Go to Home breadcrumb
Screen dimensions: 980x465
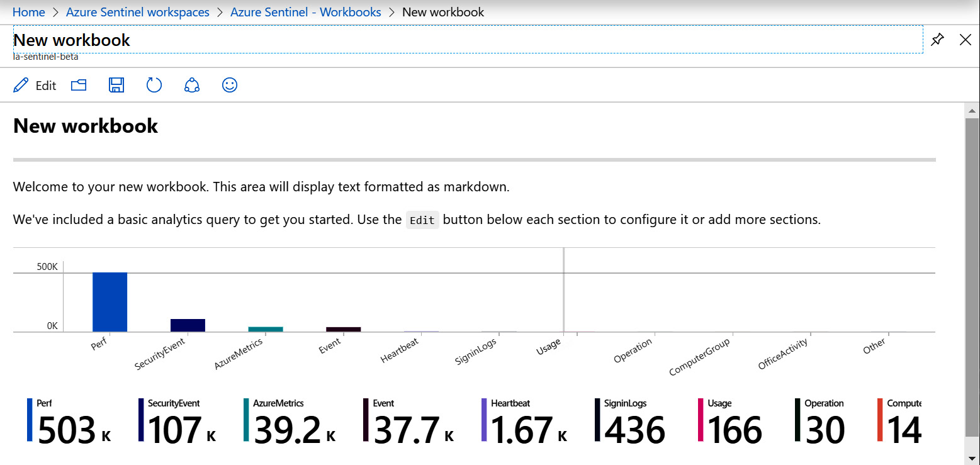pyautogui.click(x=29, y=12)
